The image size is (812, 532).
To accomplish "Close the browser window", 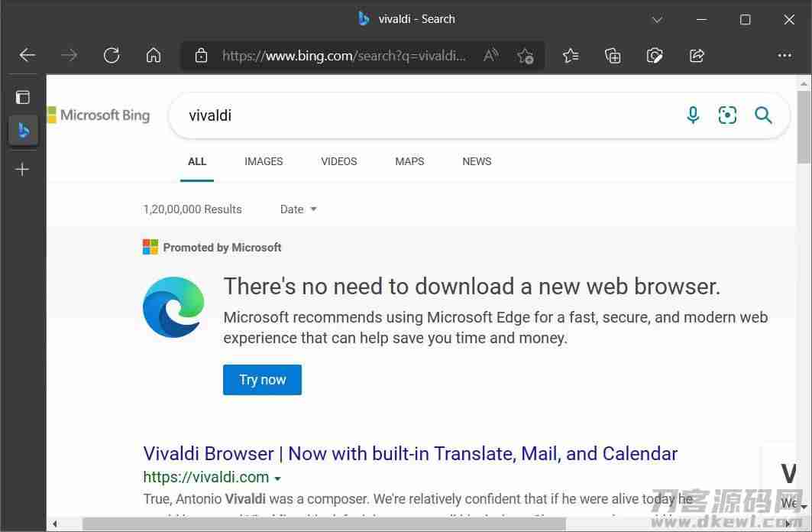I will 788,20.
